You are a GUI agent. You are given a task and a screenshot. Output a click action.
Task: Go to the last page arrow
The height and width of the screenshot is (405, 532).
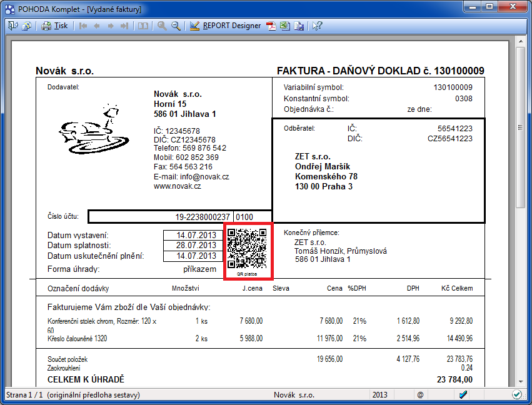[x=124, y=26]
